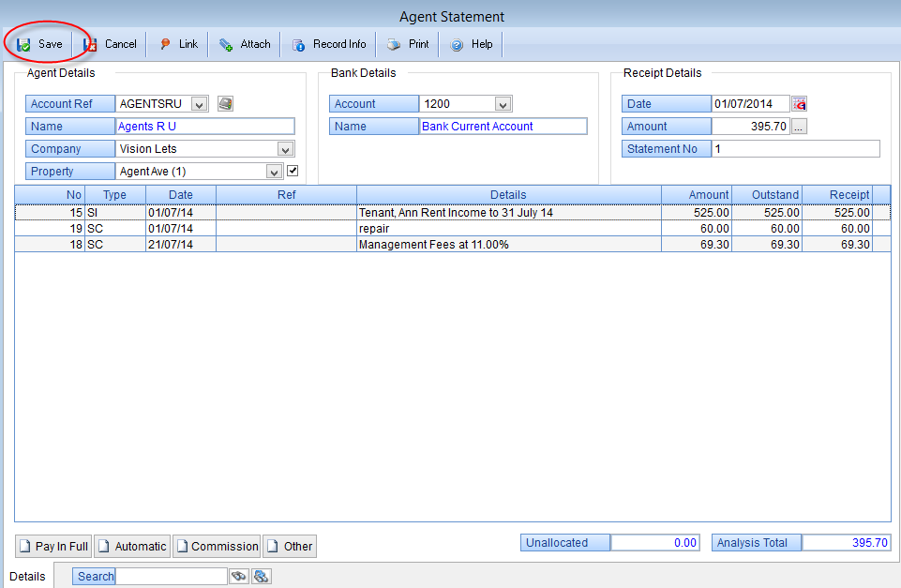This screenshot has width=901, height=588.
Task: Expand the Property dropdown
Action: [x=274, y=172]
